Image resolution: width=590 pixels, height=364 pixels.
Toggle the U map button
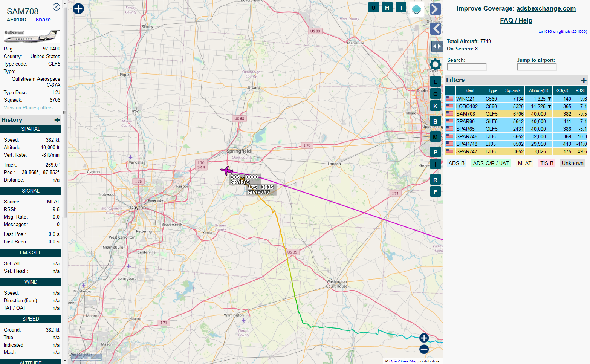[x=373, y=7]
